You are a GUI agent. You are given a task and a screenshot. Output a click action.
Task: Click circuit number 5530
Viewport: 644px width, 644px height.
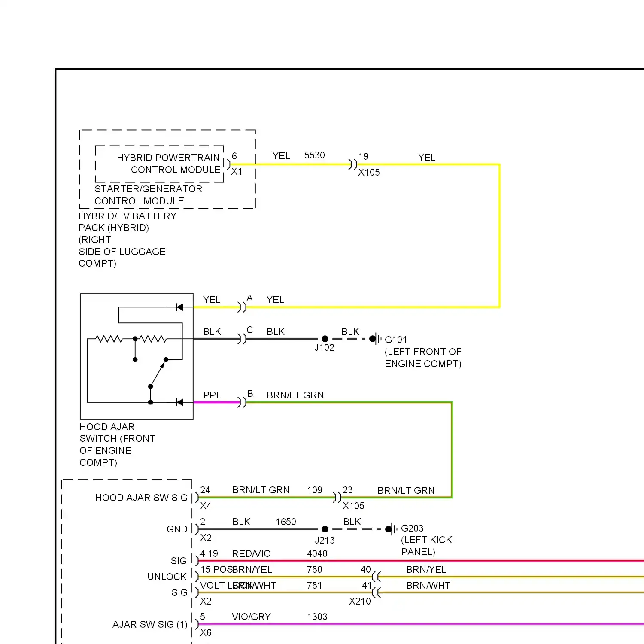pos(315,155)
